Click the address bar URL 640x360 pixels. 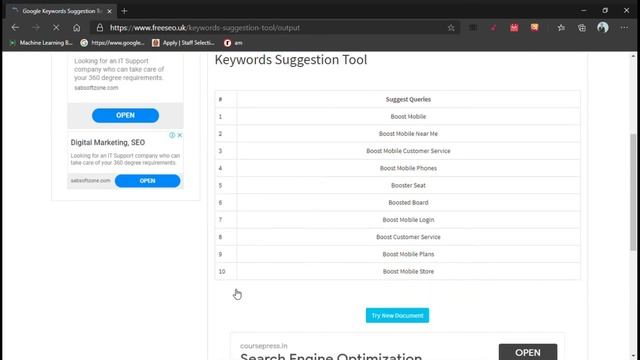[x=205, y=28]
